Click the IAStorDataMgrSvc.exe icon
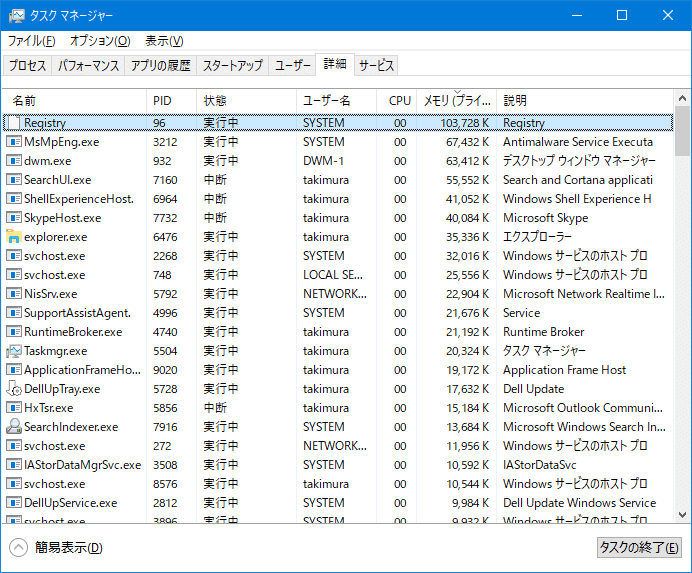Viewport: 692px width, 573px height. [x=14, y=464]
